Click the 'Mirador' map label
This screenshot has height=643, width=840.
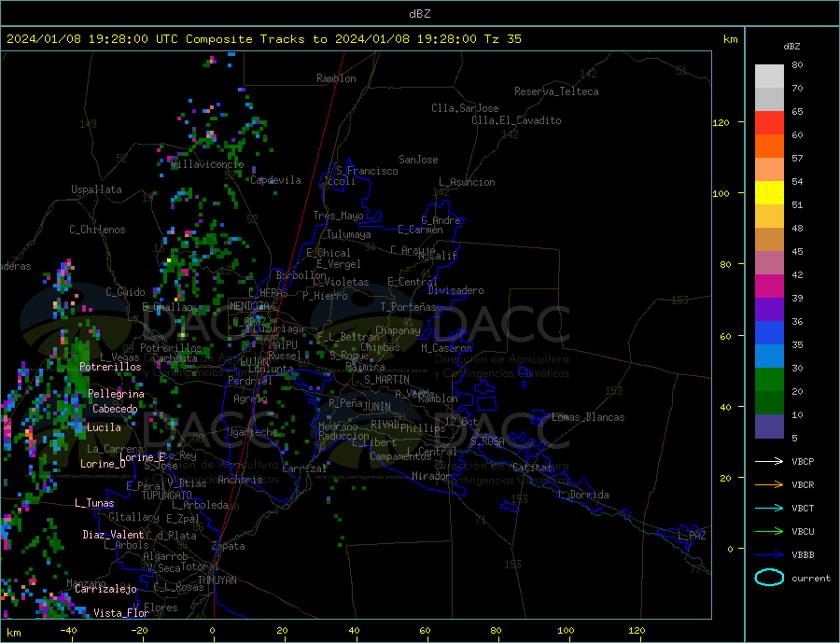pyautogui.click(x=431, y=476)
